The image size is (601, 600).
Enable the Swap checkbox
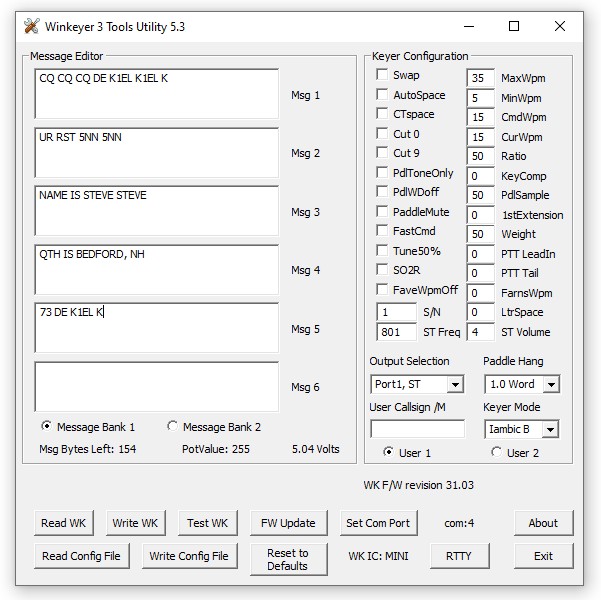pos(382,74)
